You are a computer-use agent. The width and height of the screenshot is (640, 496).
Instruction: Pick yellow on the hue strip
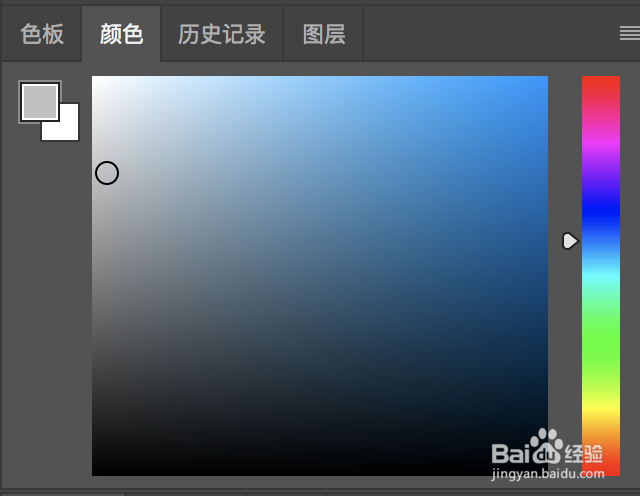[601, 408]
